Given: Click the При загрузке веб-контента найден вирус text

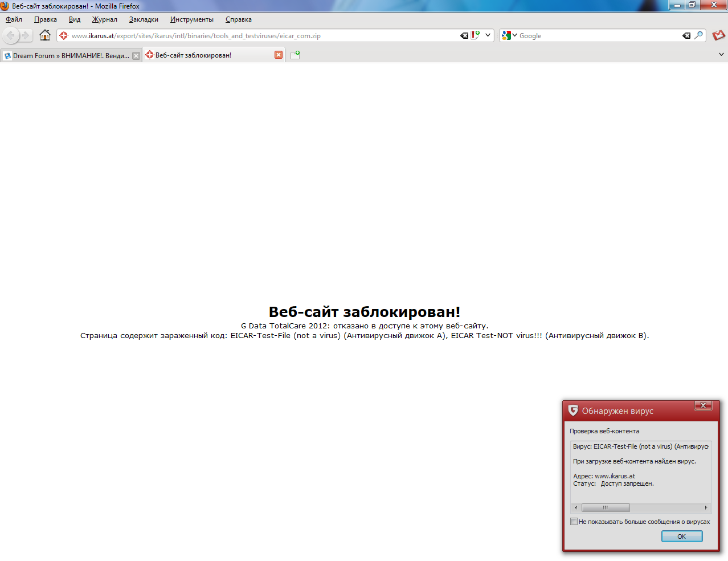Looking at the screenshot, I should (x=635, y=461).
